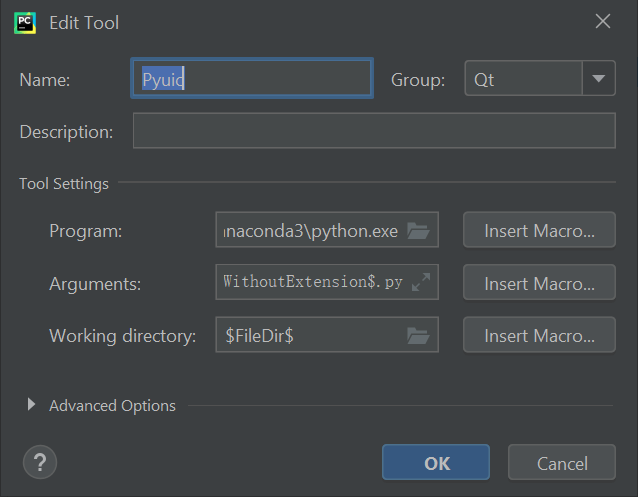Cancel the Edit Tool dialog

[x=562, y=463]
